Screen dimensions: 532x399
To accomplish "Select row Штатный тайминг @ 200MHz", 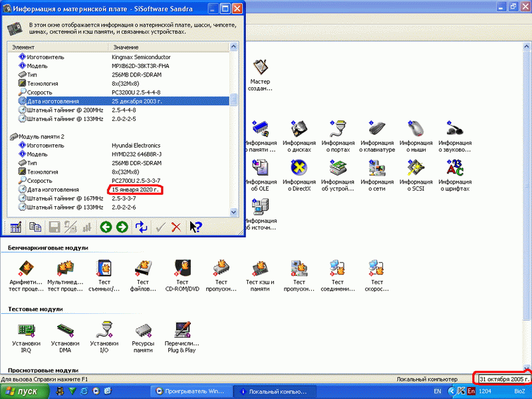I will point(124,110).
